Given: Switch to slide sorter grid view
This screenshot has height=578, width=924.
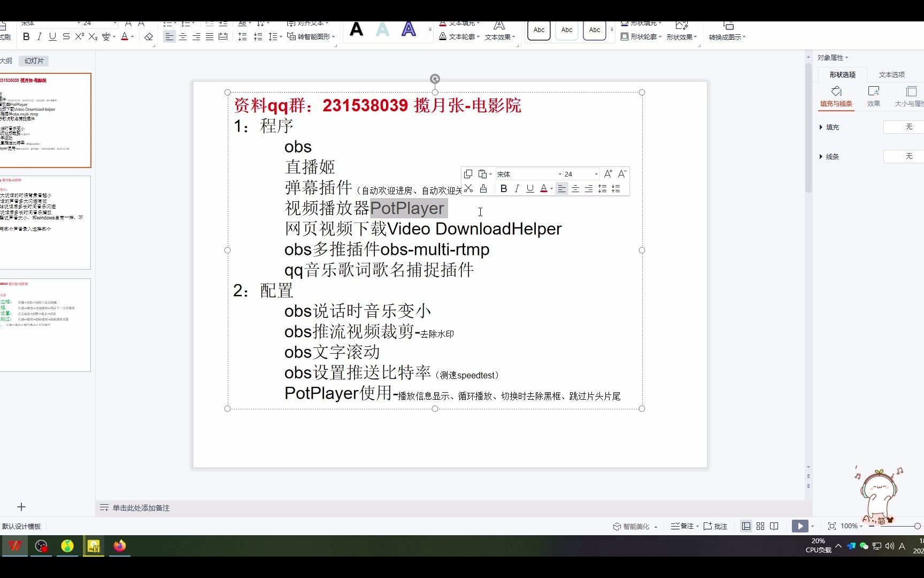Looking at the screenshot, I should point(760,527).
